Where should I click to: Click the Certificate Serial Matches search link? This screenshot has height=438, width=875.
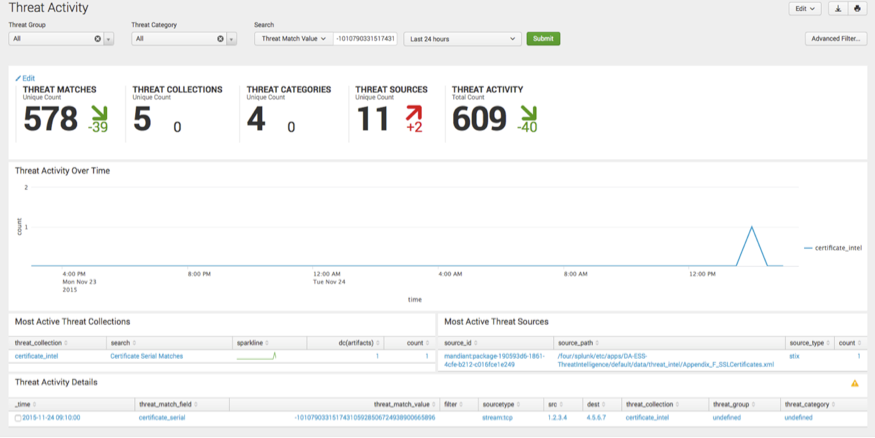tap(146, 356)
